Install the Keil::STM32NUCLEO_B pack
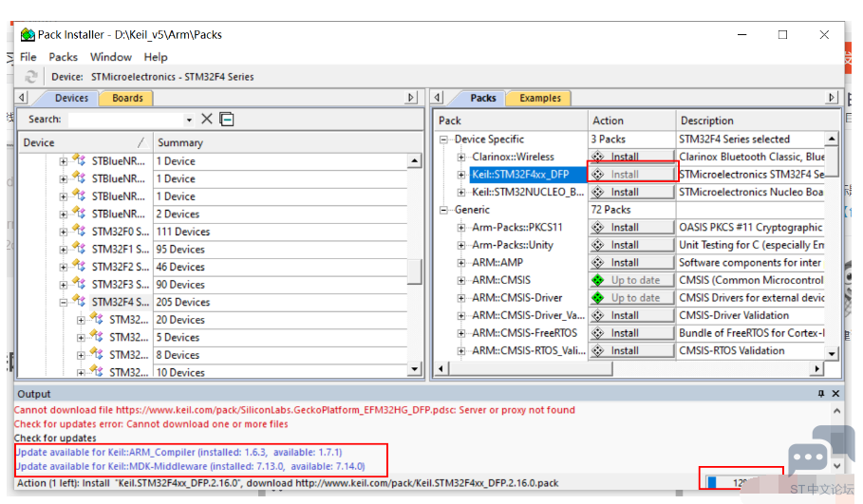The height and width of the screenshot is (504, 863). coord(632,192)
